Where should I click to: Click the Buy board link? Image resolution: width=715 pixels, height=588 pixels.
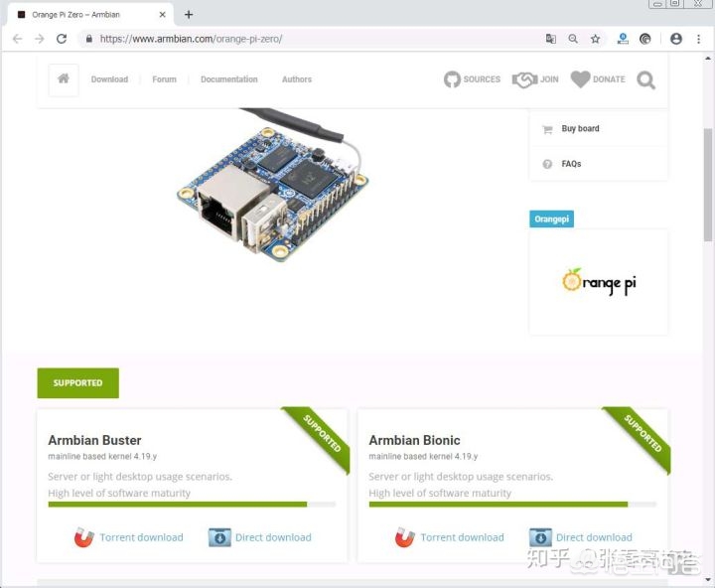(x=581, y=129)
